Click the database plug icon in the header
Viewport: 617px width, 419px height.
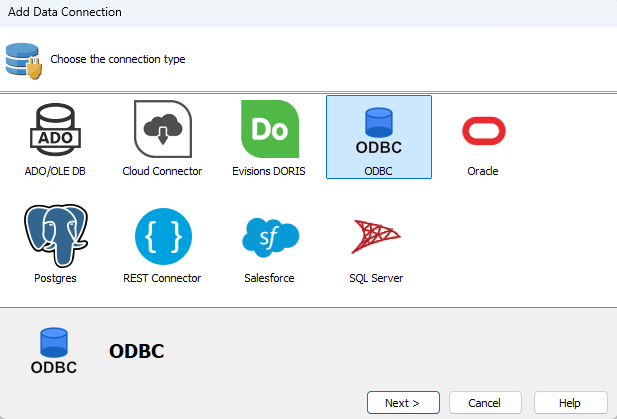(x=22, y=59)
